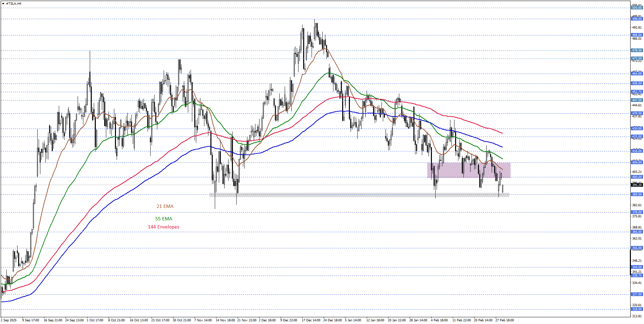Image resolution: width=644 pixels, height=324 pixels.
Task: Select the 144 Envelopes text label
Action: click(163, 227)
